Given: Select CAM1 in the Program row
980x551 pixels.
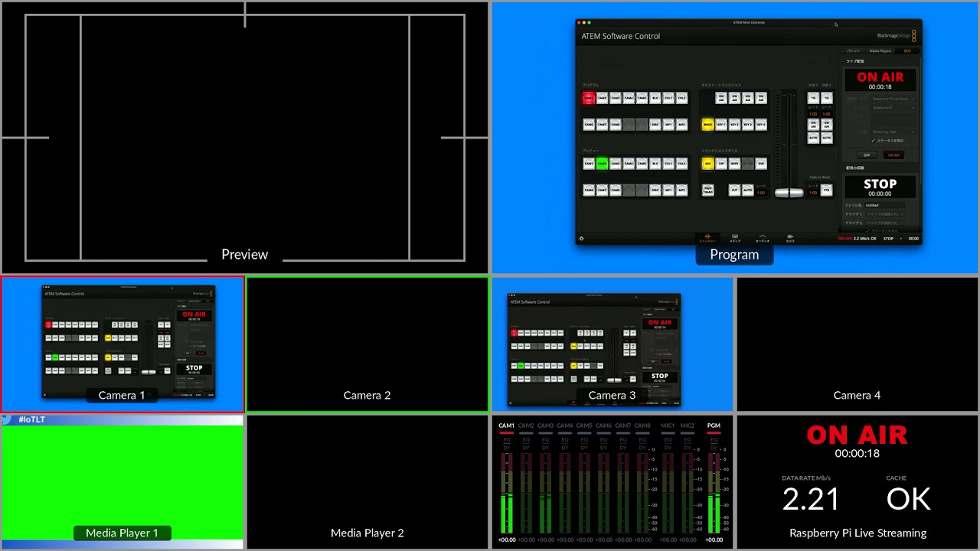Looking at the screenshot, I should click(x=589, y=98).
